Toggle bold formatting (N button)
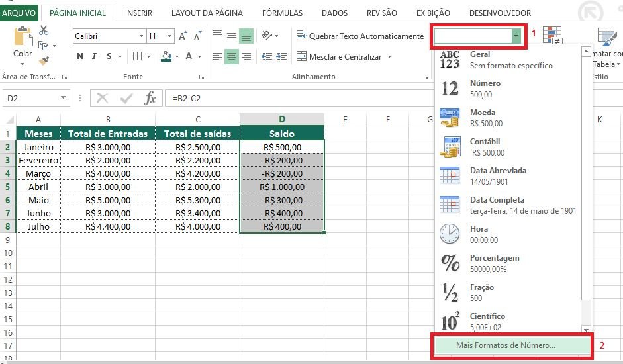 point(80,56)
